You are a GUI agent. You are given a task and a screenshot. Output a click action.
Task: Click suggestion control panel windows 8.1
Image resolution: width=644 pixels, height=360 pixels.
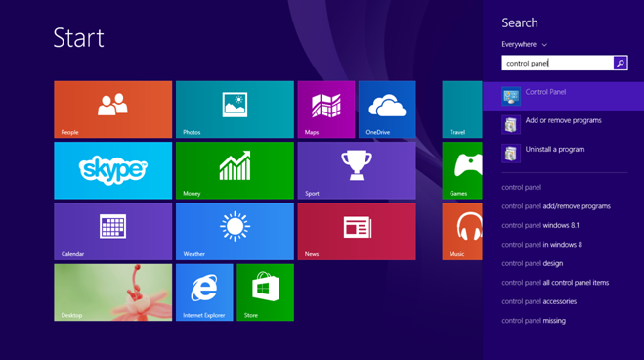pos(540,225)
